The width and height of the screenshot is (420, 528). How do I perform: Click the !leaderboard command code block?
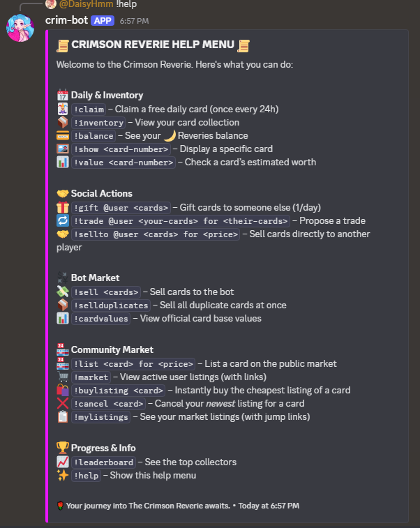click(103, 462)
